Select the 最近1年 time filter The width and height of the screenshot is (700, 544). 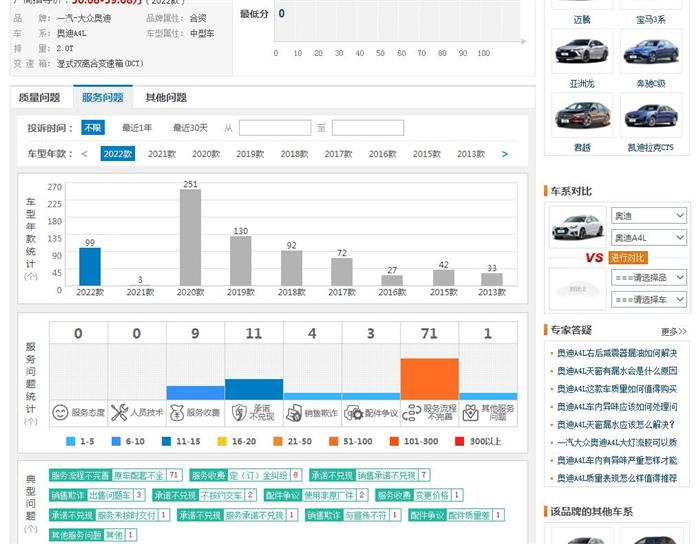click(137, 128)
